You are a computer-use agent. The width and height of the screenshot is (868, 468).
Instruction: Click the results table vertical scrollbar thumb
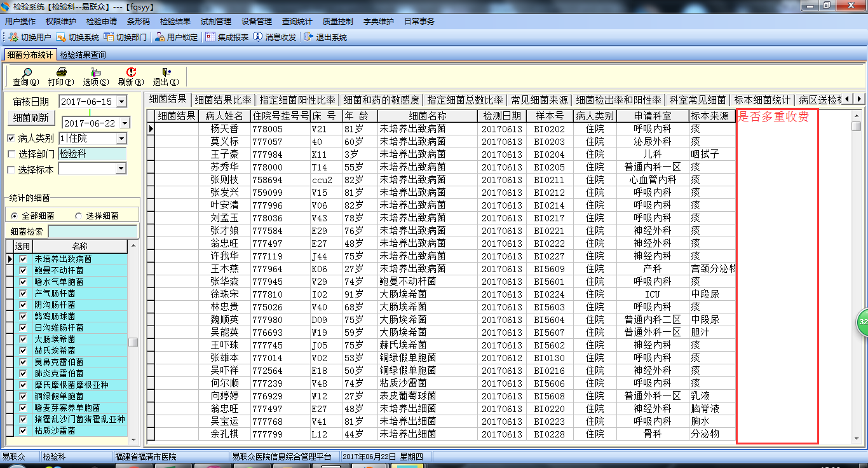pyautogui.click(x=857, y=126)
